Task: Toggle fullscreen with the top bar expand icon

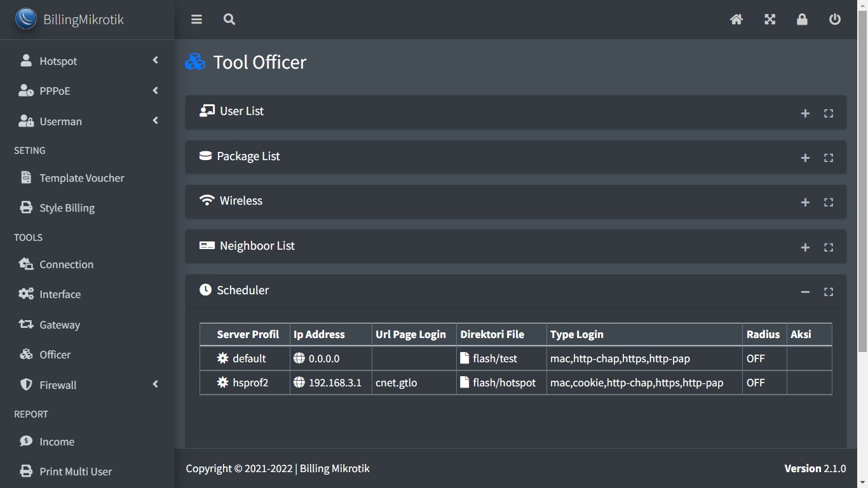Action: tap(770, 20)
